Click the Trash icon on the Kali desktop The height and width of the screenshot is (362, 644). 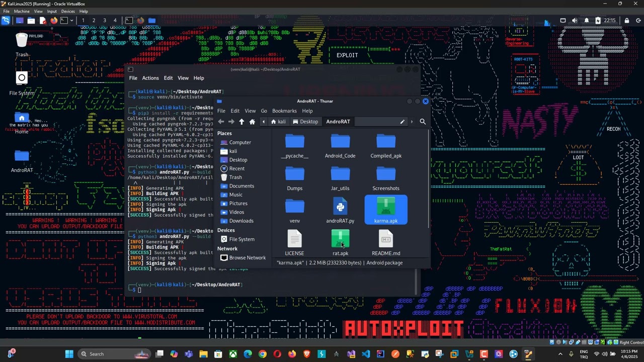(x=22, y=45)
